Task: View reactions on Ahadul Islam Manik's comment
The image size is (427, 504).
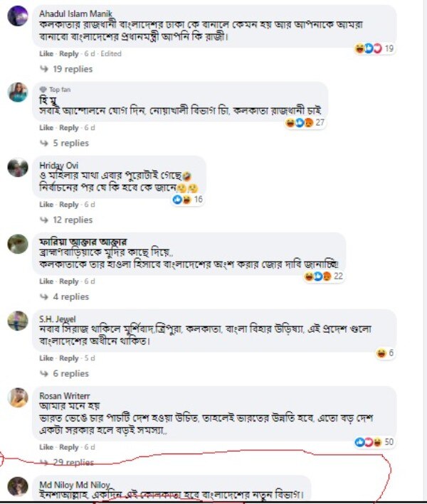Action: pos(377,48)
